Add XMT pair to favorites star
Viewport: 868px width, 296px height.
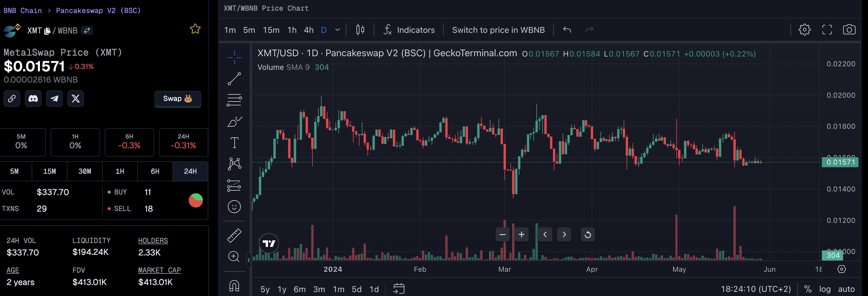[x=195, y=29]
